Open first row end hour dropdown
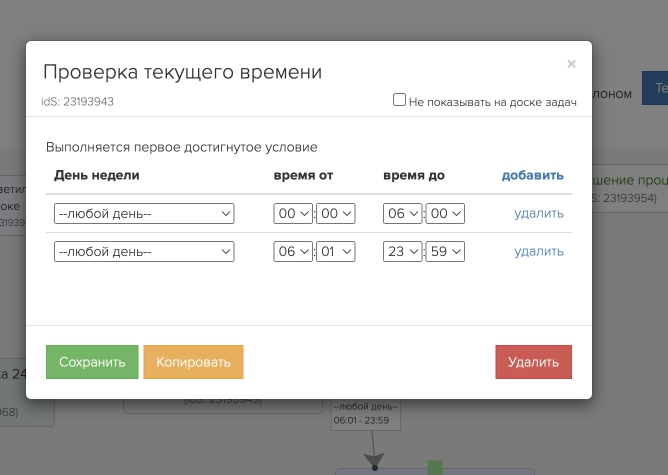The image size is (668, 475). (x=402, y=213)
